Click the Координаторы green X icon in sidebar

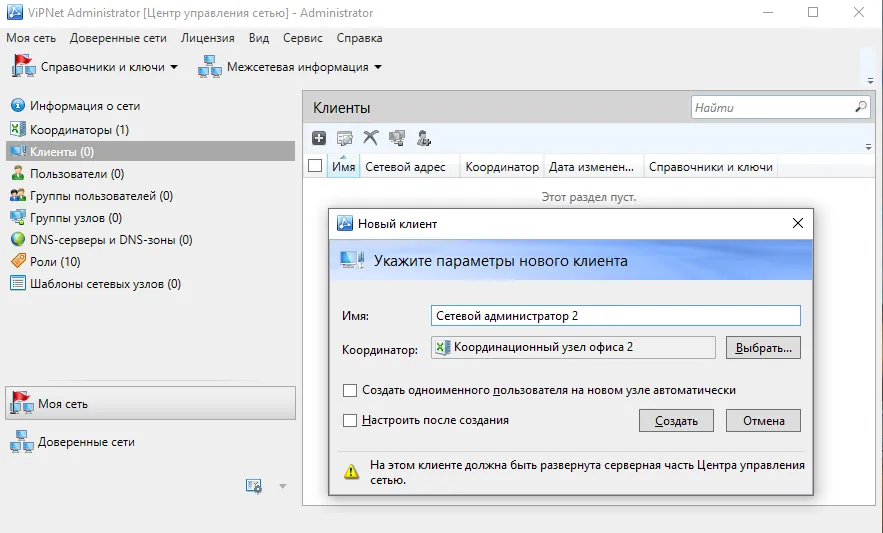click(x=18, y=129)
